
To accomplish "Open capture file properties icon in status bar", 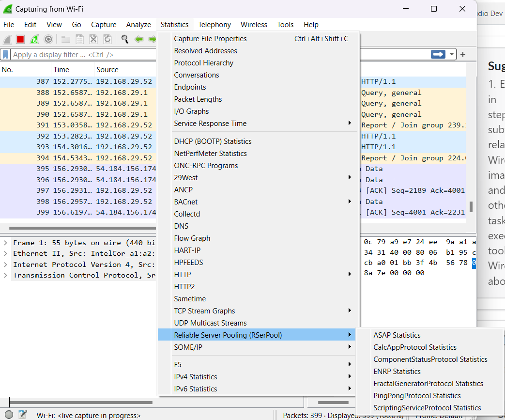I will (23, 415).
